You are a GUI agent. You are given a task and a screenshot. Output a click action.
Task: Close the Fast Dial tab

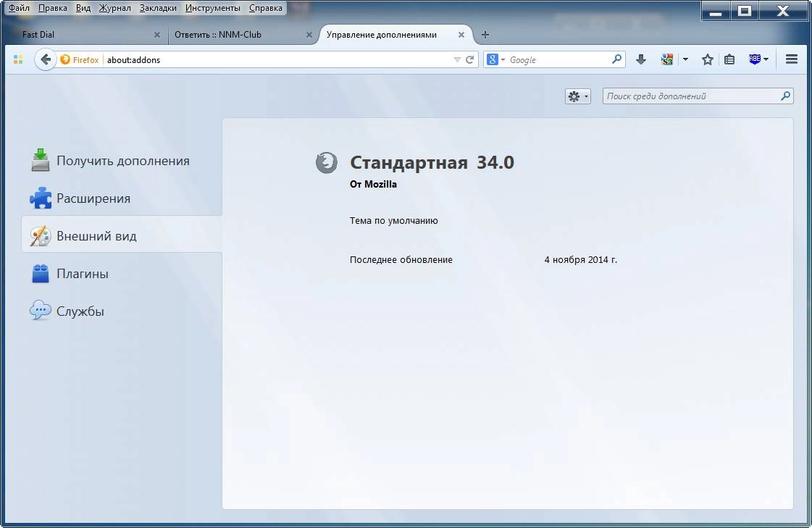(157, 35)
